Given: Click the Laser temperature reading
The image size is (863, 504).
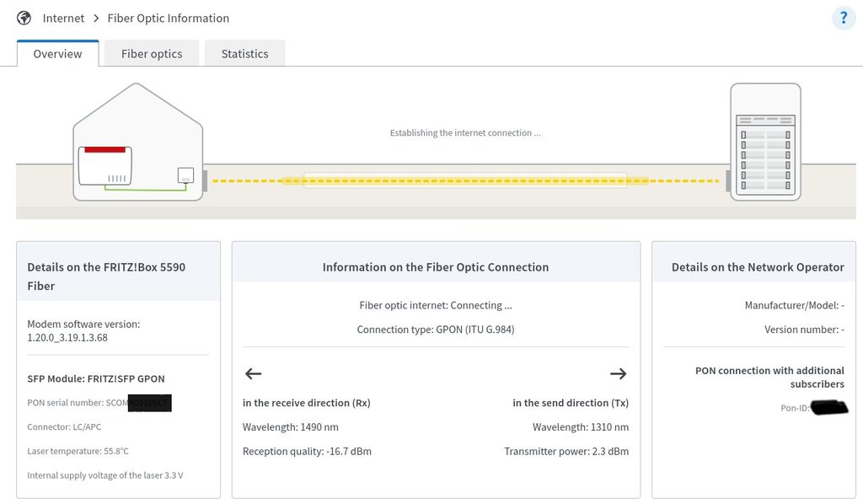Looking at the screenshot, I should (x=78, y=451).
